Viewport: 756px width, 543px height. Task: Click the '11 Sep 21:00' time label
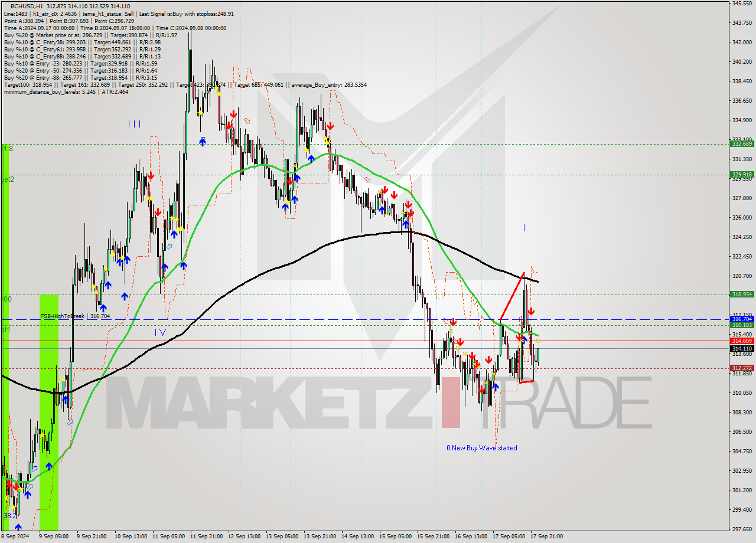point(206,537)
